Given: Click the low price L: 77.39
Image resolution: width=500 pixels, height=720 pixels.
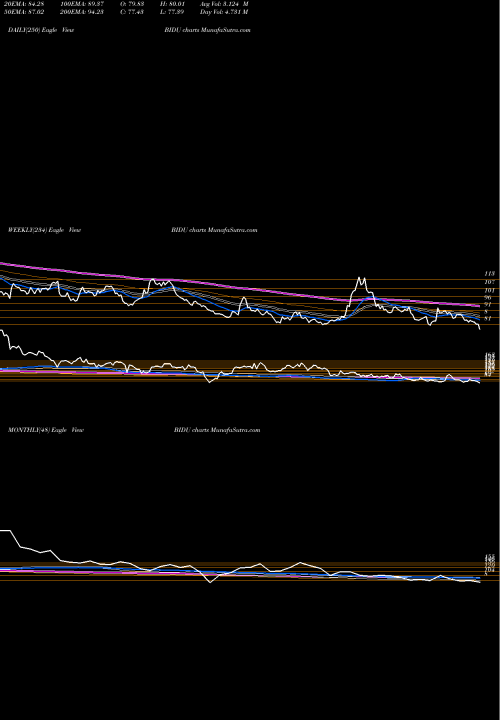Looking at the screenshot, I should point(172,11).
